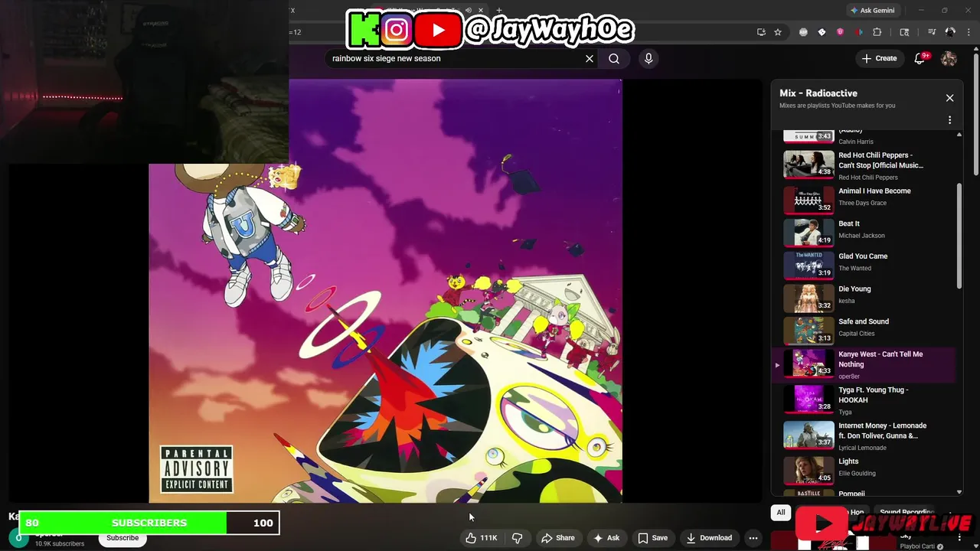Clear the search box text
Image resolution: width=980 pixels, height=551 pixels.
(x=590, y=58)
